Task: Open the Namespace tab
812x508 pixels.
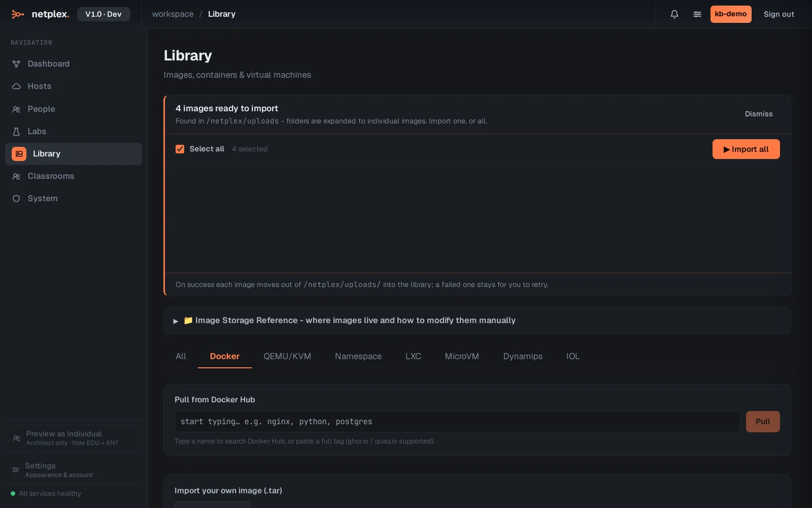Action: pyautogui.click(x=358, y=356)
